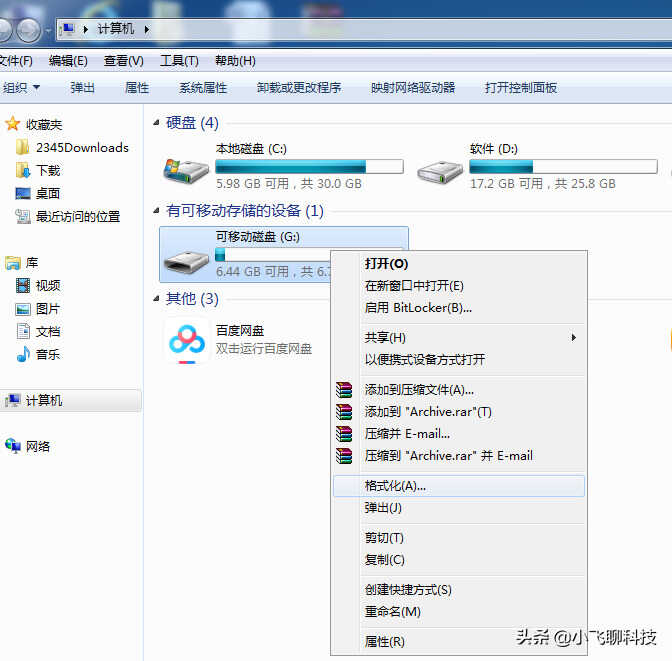Click the C: drive usage bar
Screen dimensions: 672x661
(309, 166)
